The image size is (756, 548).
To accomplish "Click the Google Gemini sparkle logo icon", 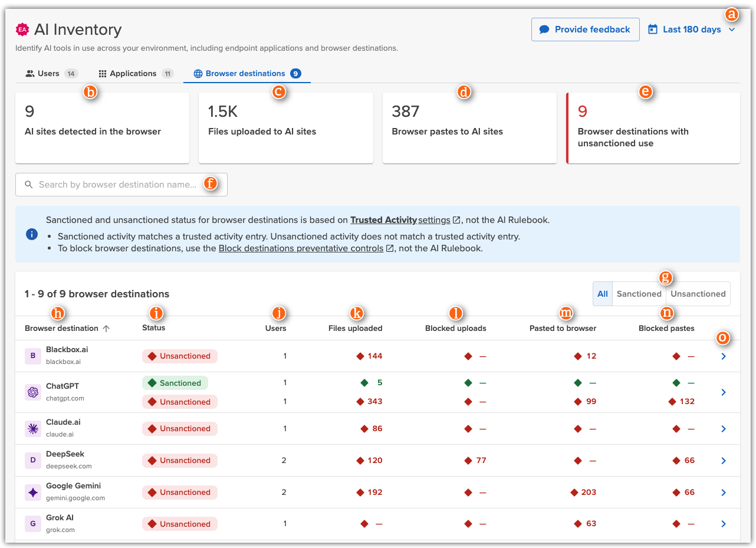I will tap(33, 492).
